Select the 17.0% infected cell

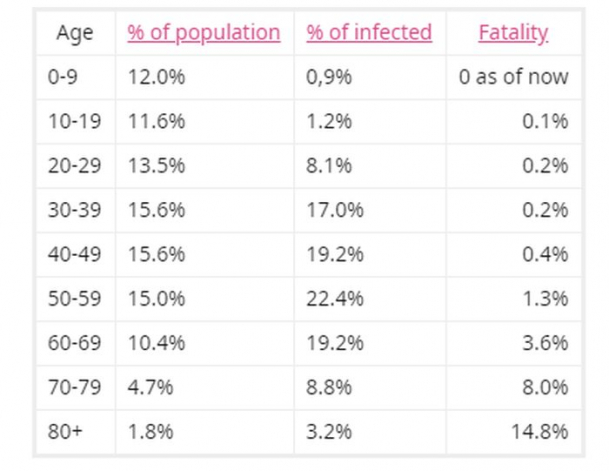(334, 210)
